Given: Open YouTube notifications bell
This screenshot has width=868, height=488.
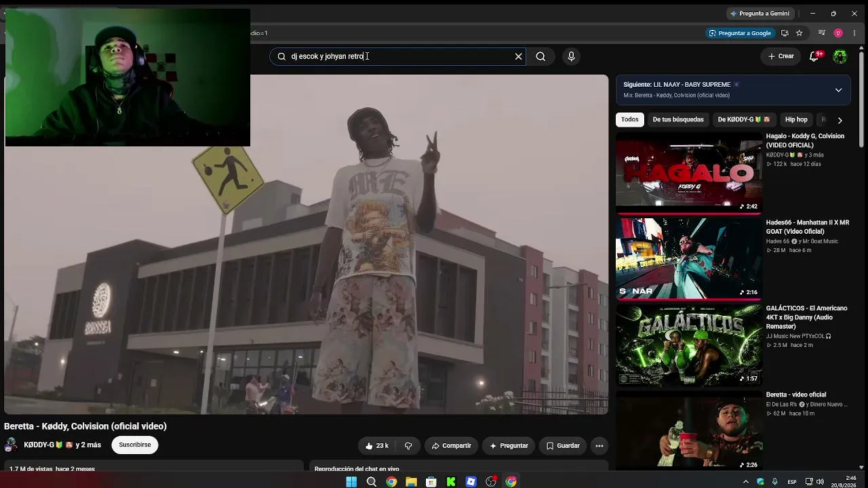Looking at the screenshot, I should (x=814, y=56).
